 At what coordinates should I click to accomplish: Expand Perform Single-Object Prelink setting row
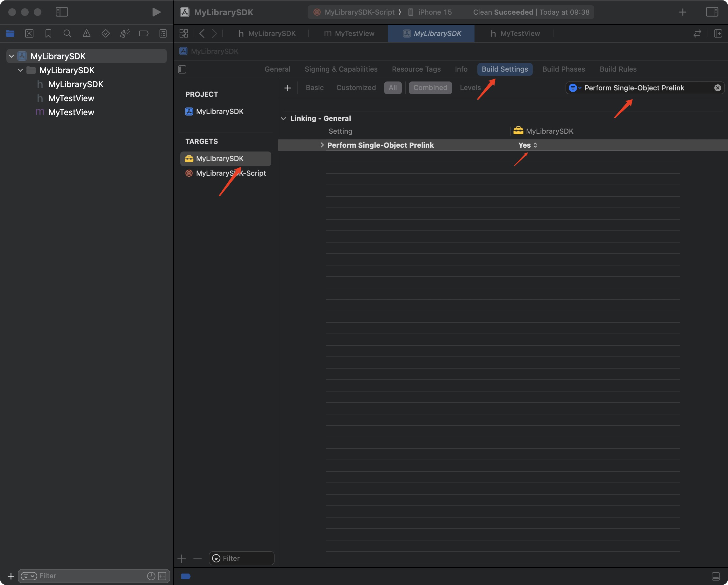coord(322,145)
